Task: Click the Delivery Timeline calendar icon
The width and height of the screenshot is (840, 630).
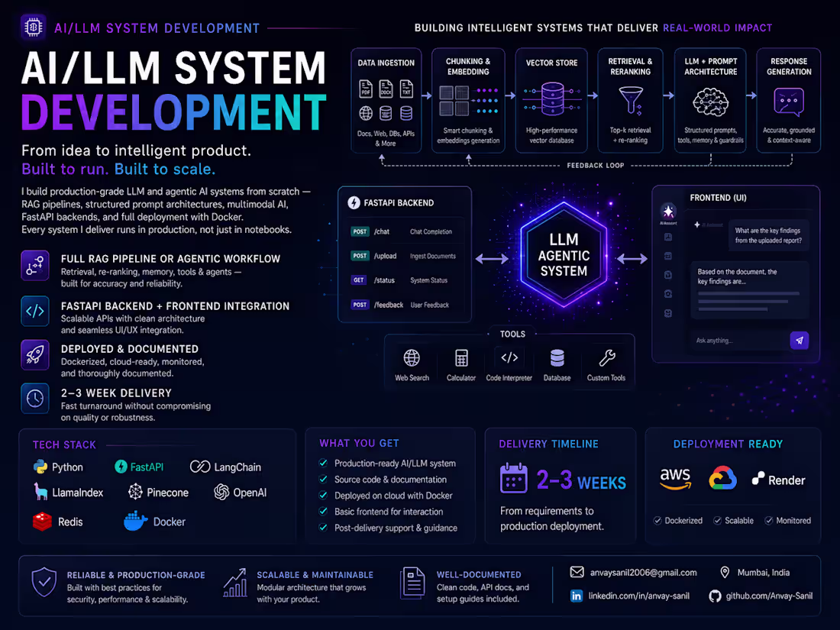Action: (x=513, y=478)
